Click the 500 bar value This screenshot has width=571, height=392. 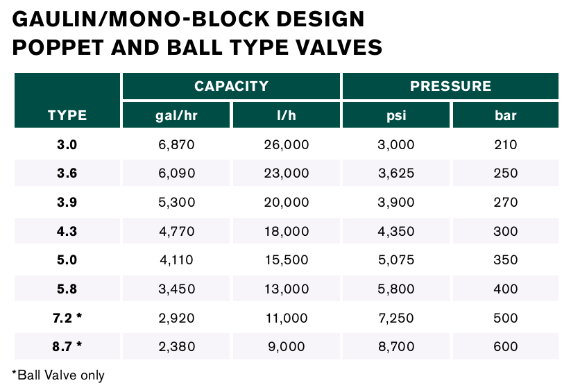click(x=505, y=318)
